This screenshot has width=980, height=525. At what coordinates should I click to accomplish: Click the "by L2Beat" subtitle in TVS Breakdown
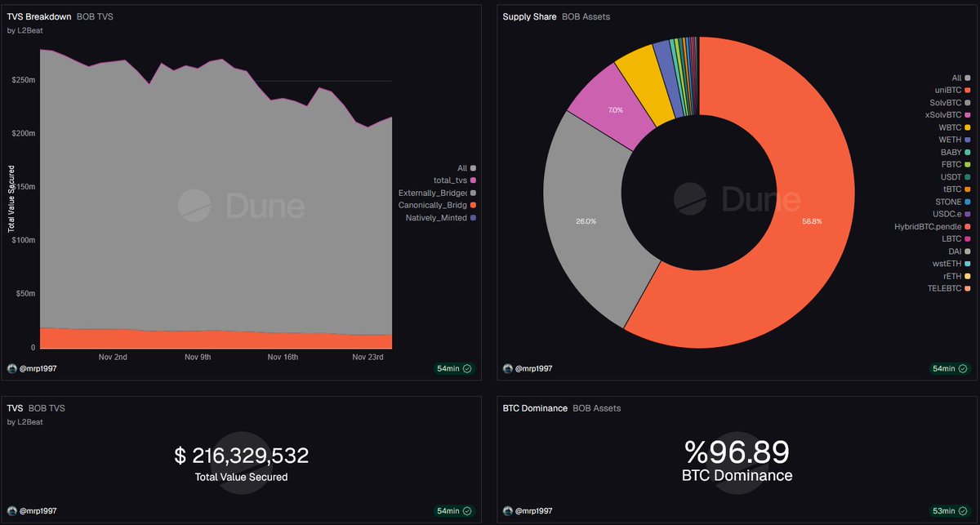point(25,31)
